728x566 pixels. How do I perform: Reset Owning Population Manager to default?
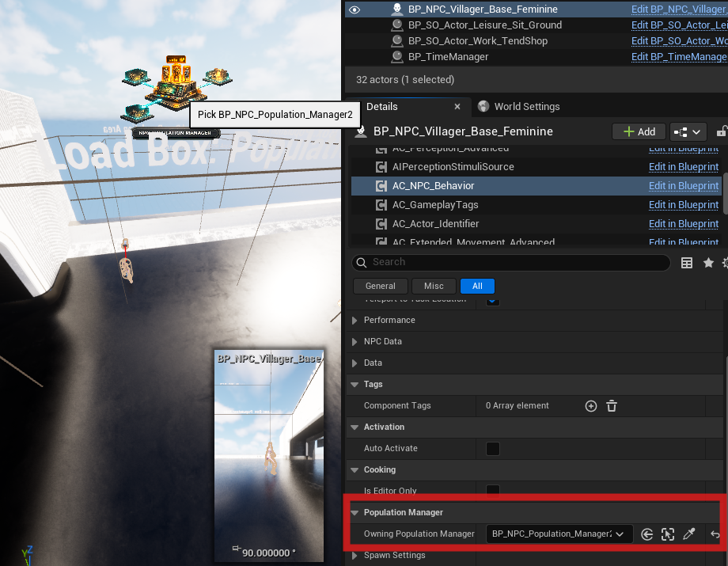(x=715, y=534)
